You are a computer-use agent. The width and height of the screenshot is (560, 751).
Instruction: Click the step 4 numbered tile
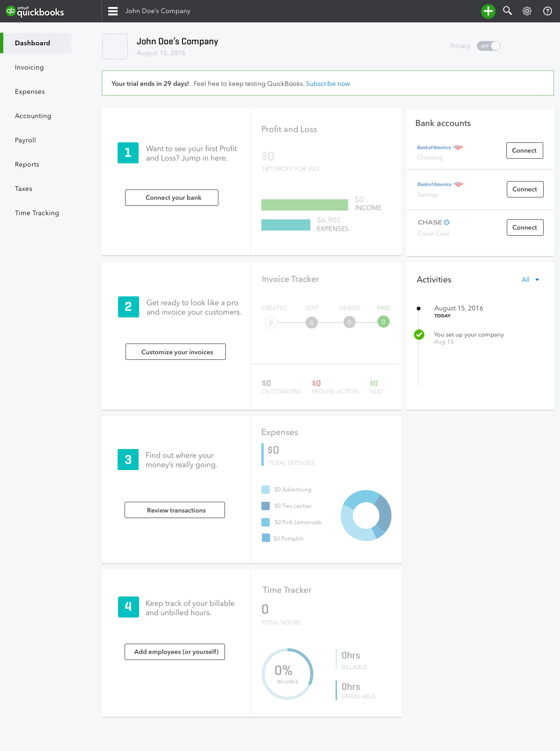coord(128,607)
